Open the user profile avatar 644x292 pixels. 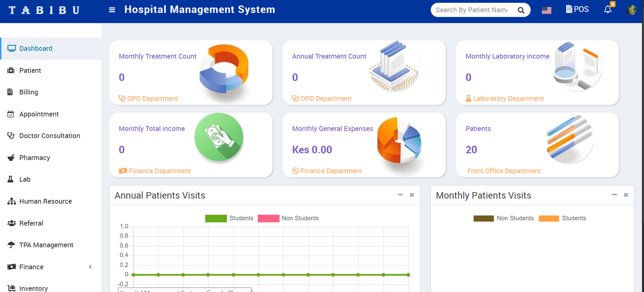(632, 10)
